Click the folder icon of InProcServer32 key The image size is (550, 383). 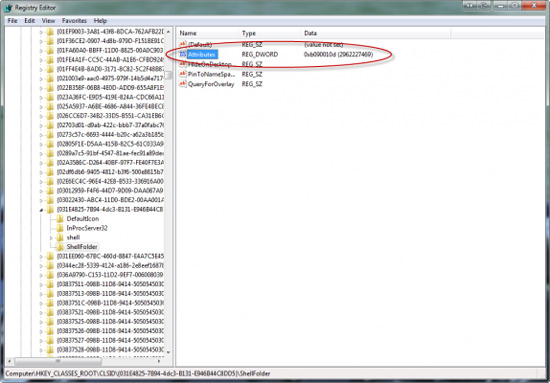(x=60, y=228)
